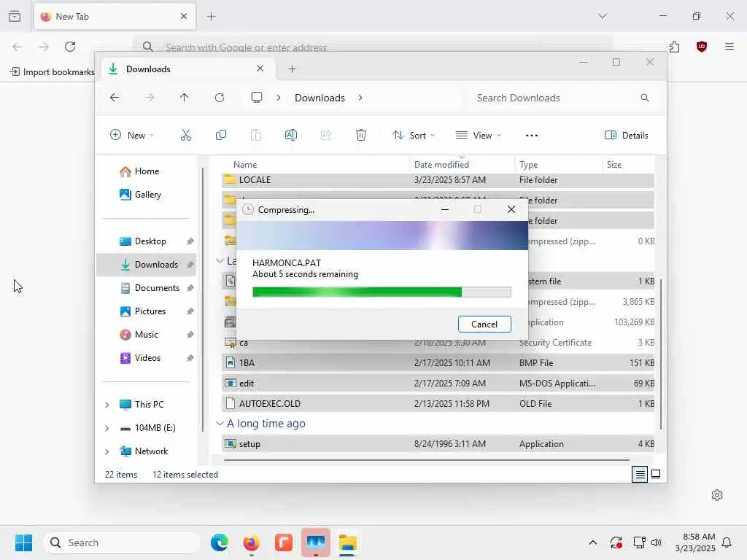The width and height of the screenshot is (747, 560).
Task: Collapse the A long time ago group
Action: (220, 424)
